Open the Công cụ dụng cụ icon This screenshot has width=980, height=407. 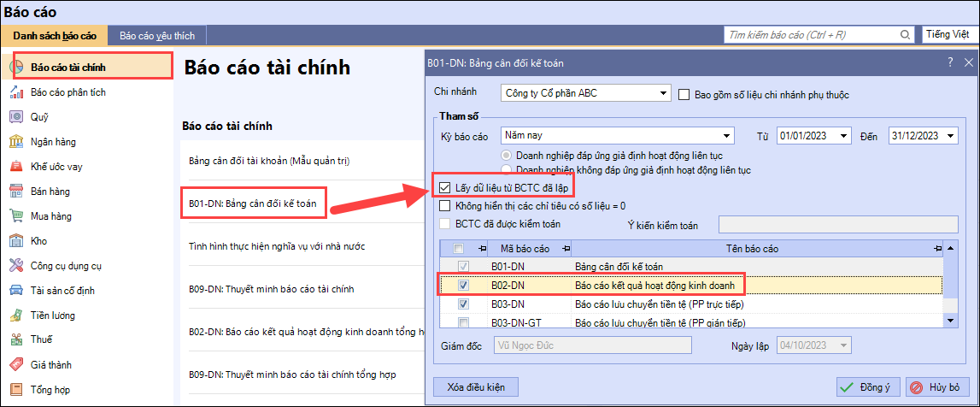[15, 266]
